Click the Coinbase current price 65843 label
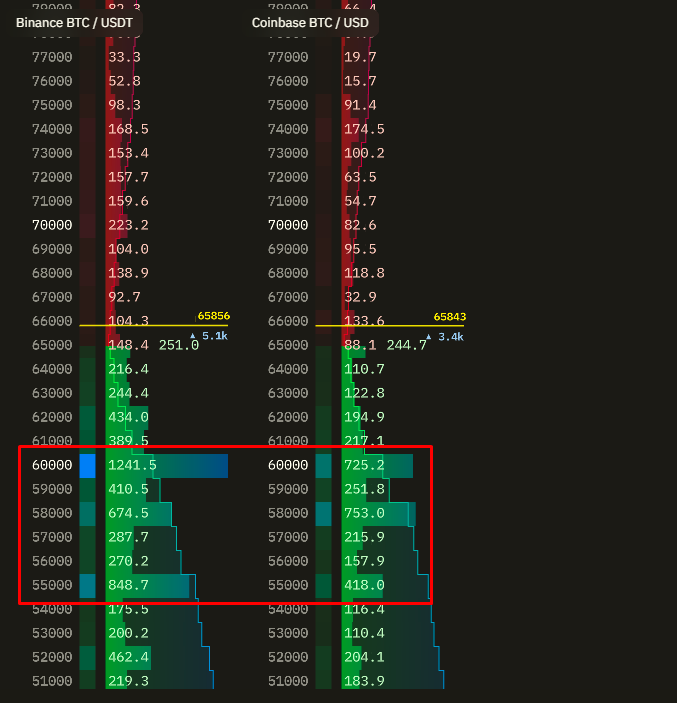The width and height of the screenshot is (677, 703). (x=450, y=317)
